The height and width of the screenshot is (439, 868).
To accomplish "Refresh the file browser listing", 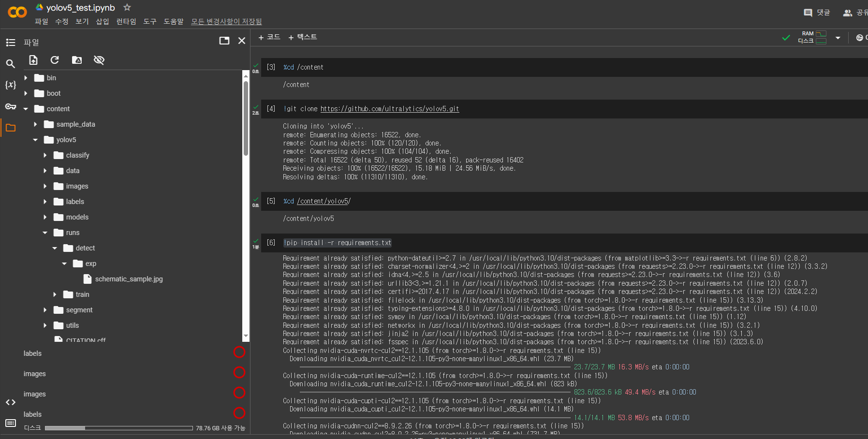I will [x=55, y=60].
